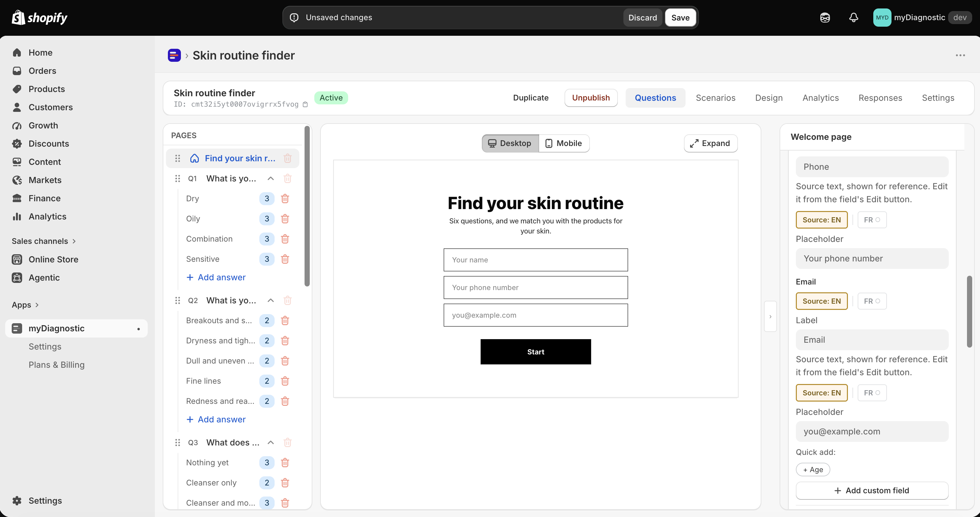Open the three-dots more actions menu
This screenshot has width=980, height=517.
click(960, 56)
